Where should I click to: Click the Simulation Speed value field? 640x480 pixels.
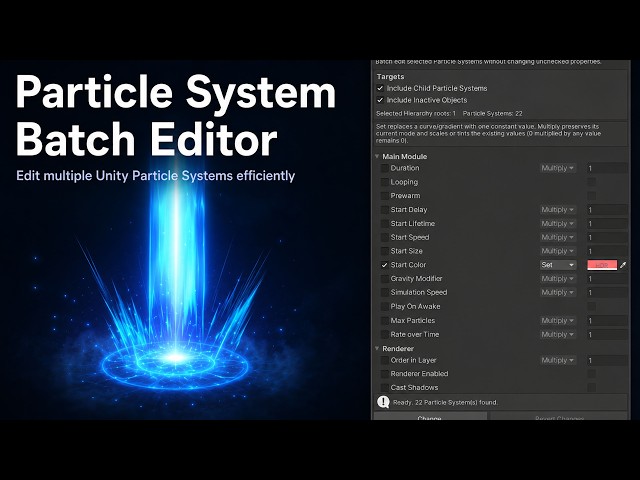[607, 293]
